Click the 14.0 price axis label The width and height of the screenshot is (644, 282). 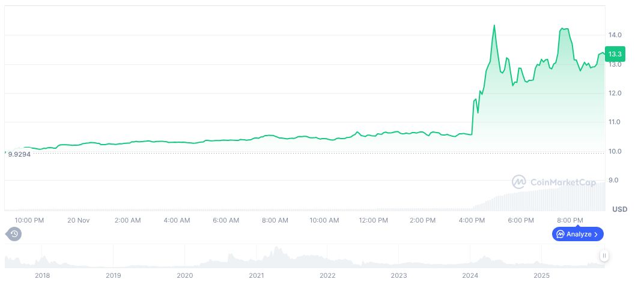[x=615, y=35]
